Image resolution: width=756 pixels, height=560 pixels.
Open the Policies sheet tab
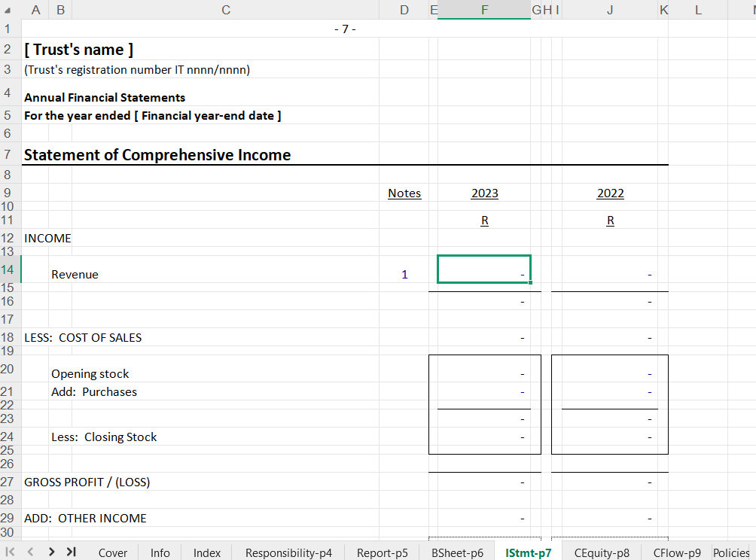731,552
